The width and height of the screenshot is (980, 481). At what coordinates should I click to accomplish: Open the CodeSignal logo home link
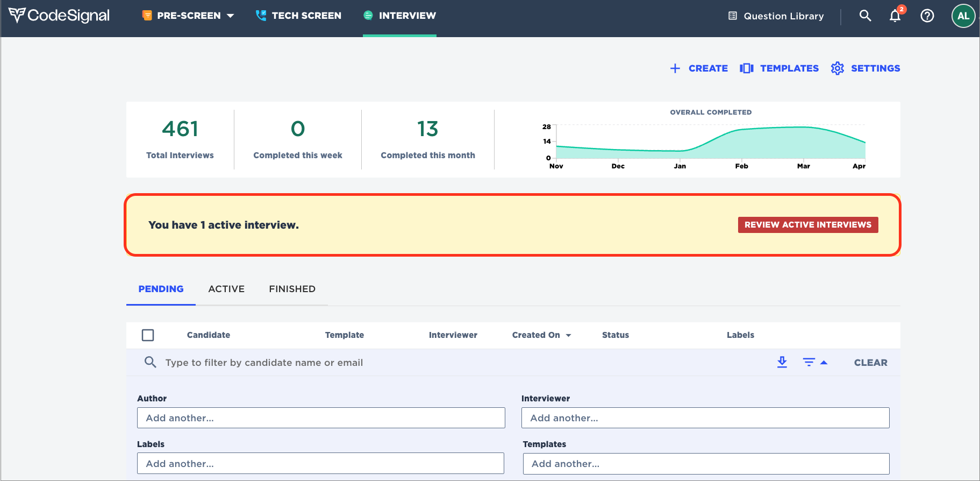click(59, 16)
